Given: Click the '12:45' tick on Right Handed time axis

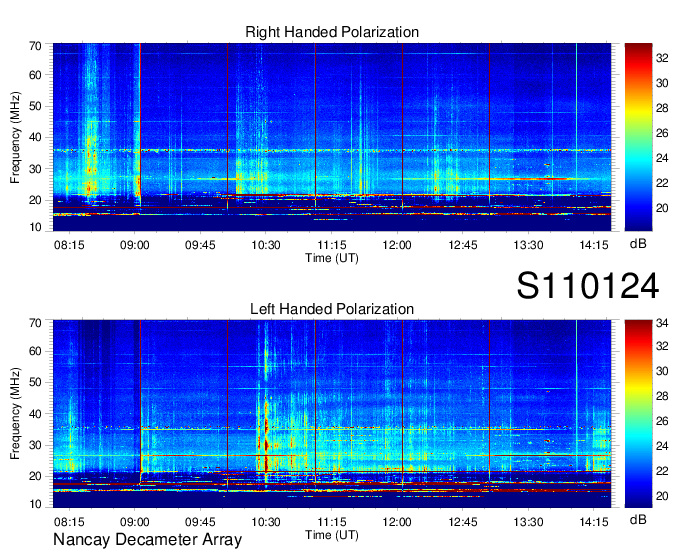Looking at the screenshot, I should click(463, 245).
